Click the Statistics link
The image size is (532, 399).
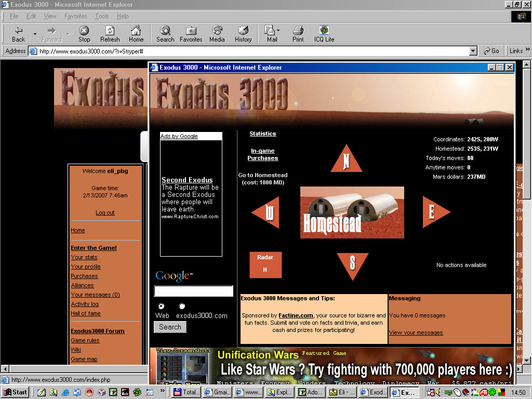click(x=262, y=134)
